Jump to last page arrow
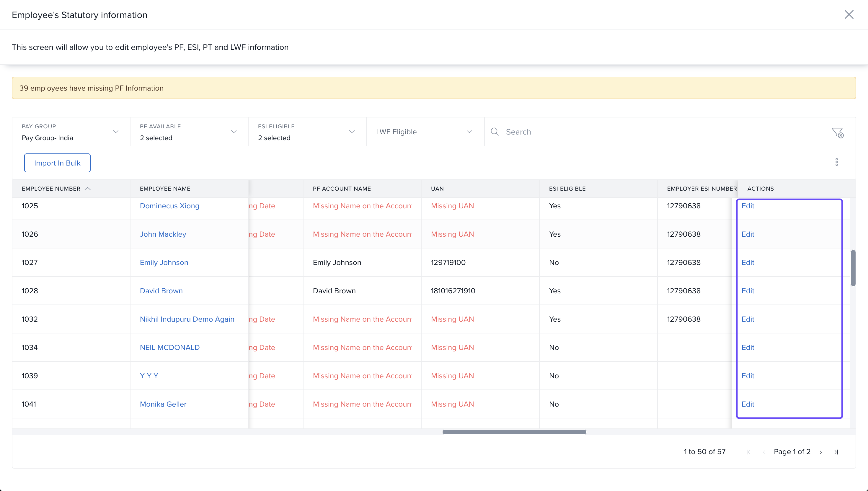Viewport: 868px width, 491px height. click(x=836, y=452)
